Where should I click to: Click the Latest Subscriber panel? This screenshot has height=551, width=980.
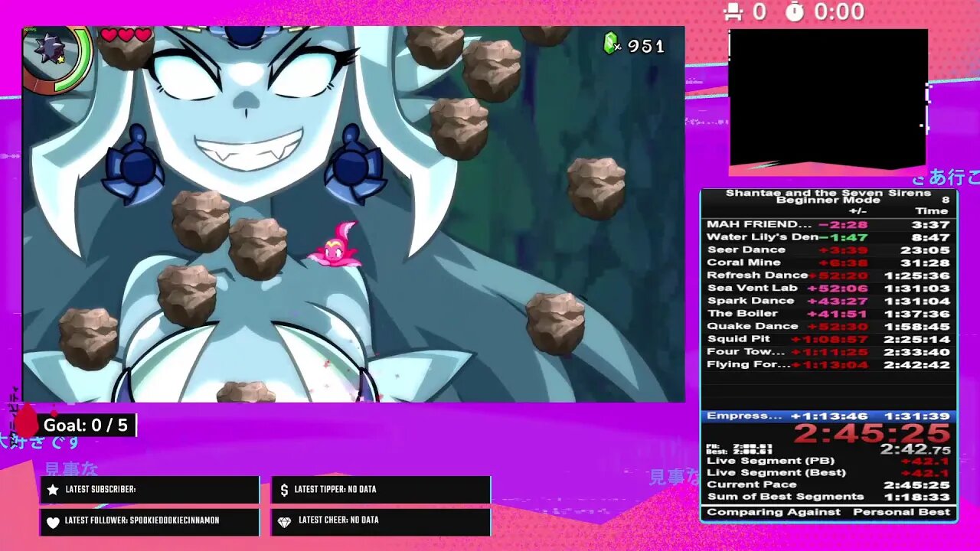click(149, 490)
